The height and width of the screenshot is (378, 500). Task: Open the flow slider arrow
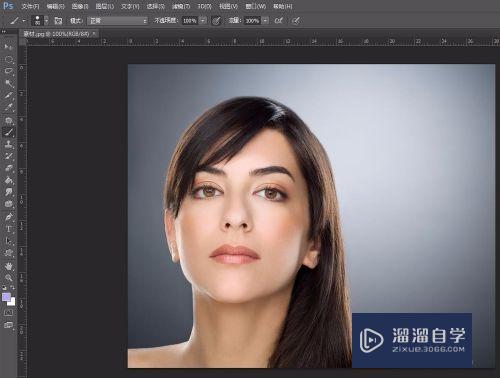tap(265, 21)
